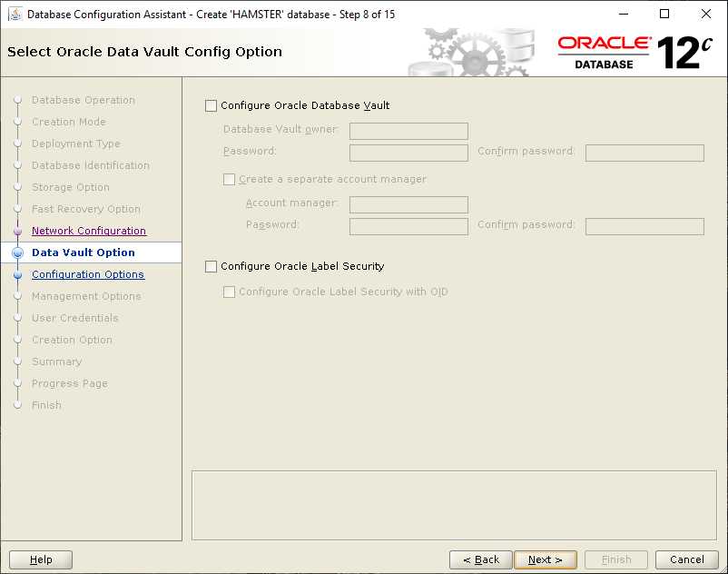Image resolution: width=728 pixels, height=574 pixels.
Task: Click the Database Operation step
Action: click(x=84, y=100)
